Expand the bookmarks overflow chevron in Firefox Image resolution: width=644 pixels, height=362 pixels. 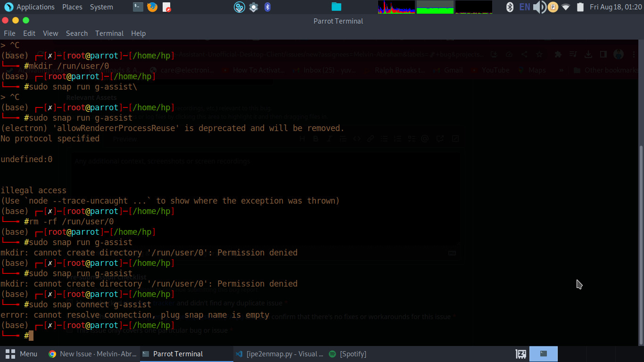point(561,70)
